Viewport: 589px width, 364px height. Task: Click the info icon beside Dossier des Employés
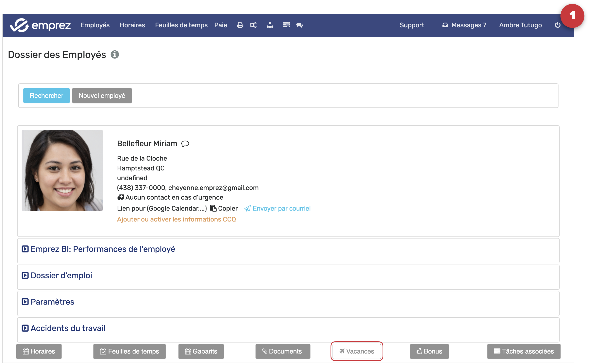pyautogui.click(x=115, y=55)
